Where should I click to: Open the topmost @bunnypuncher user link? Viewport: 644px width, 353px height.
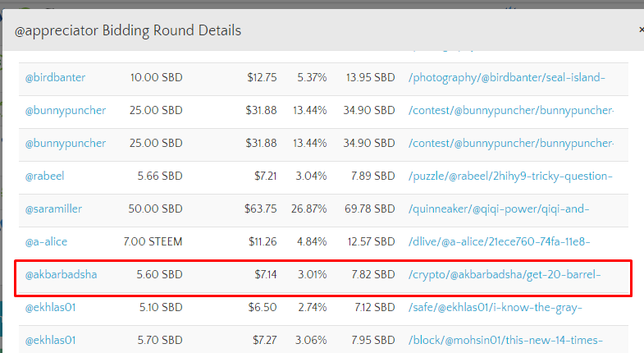(x=65, y=110)
